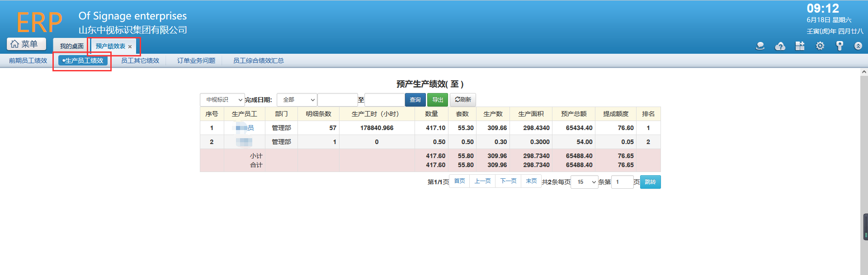Click the 生产面积 column header
The width and height of the screenshot is (868, 275).
point(531,114)
